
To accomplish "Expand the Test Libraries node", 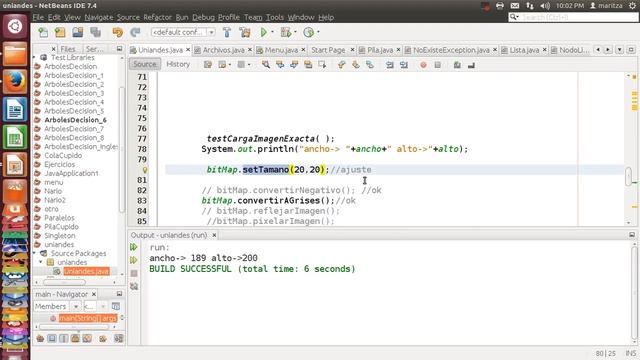I will [34, 58].
